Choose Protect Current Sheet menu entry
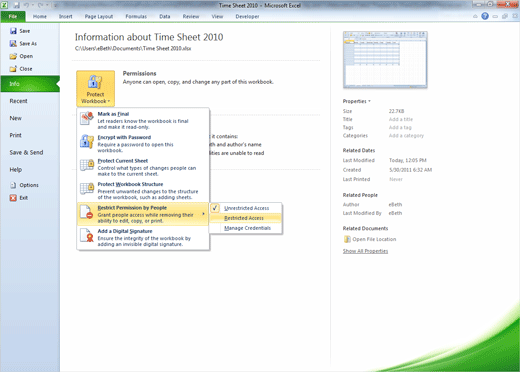This screenshot has height=372, width=520. click(x=143, y=167)
